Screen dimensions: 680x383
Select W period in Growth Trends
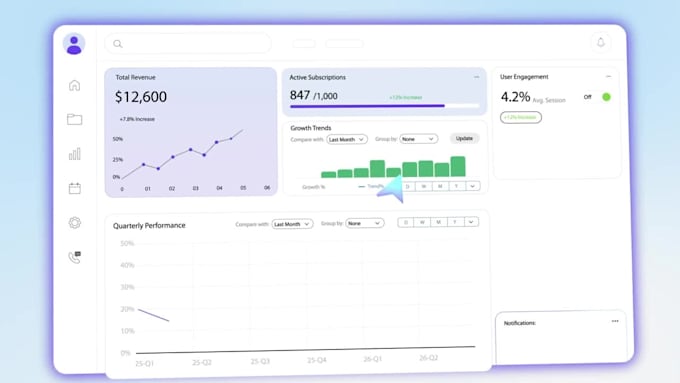[x=424, y=186]
